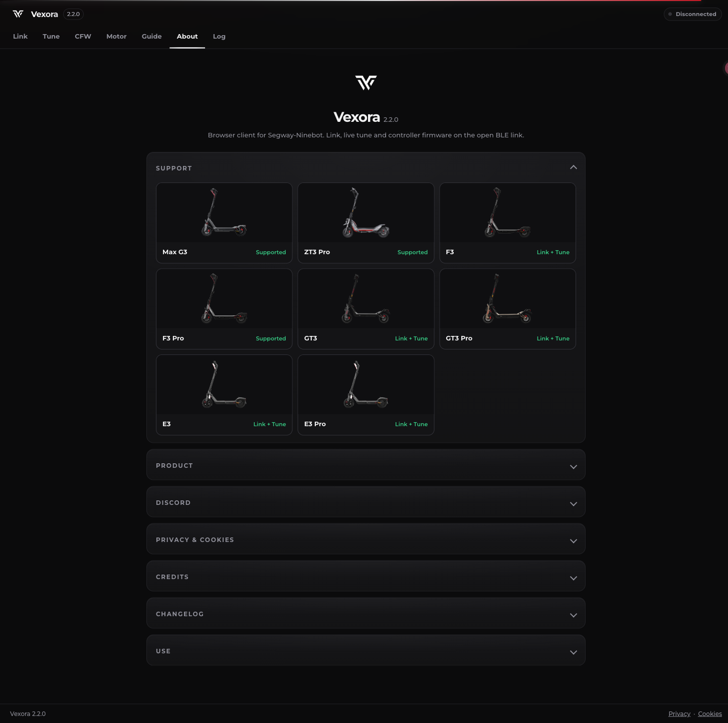Screen dimensions: 728x723
Task: Click the ZT3 Pro scooter image
Action: point(366,212)
